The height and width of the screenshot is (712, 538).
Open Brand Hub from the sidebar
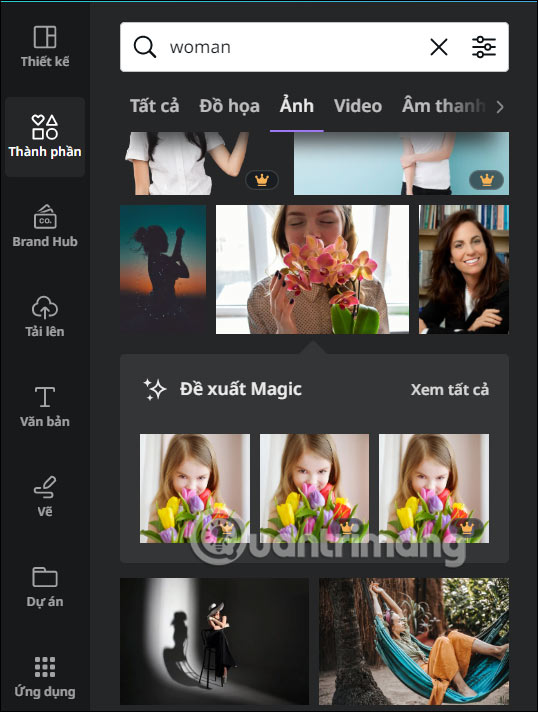tap(44, 226)
